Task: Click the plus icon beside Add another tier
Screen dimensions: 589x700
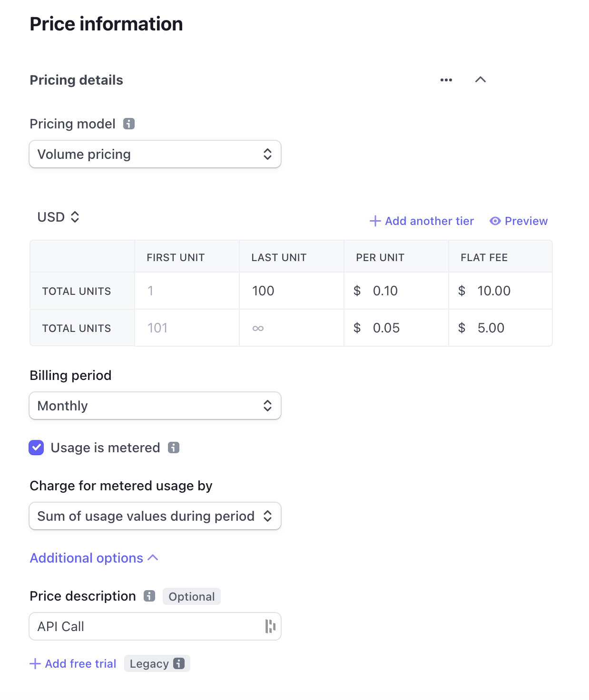Action: point(375,221)
